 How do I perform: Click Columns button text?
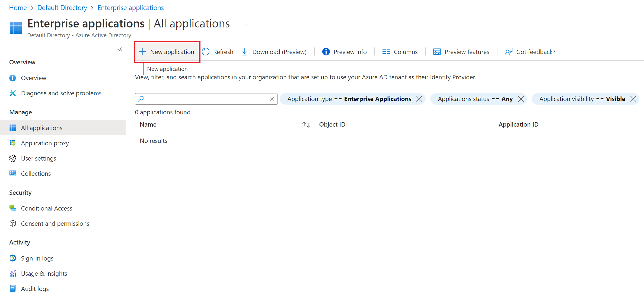(406, 52)
